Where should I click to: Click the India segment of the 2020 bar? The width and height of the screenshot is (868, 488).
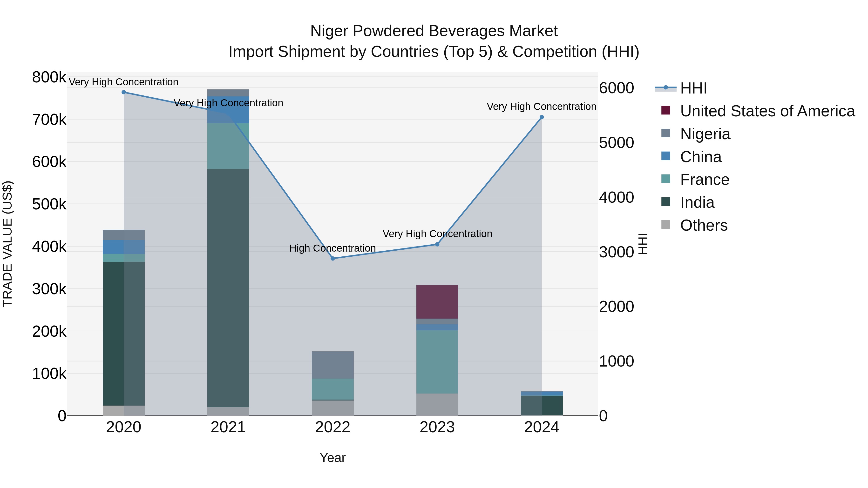click(x=124, y=334)
